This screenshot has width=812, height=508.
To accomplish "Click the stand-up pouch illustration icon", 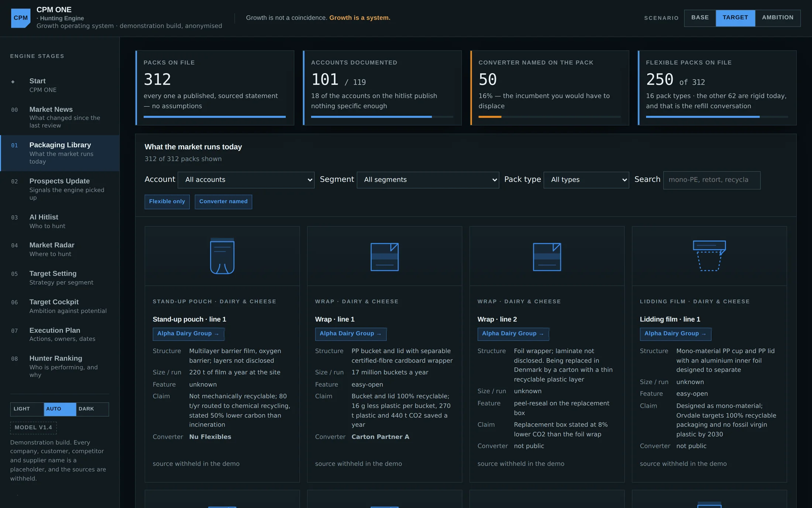I will point(222,256).
